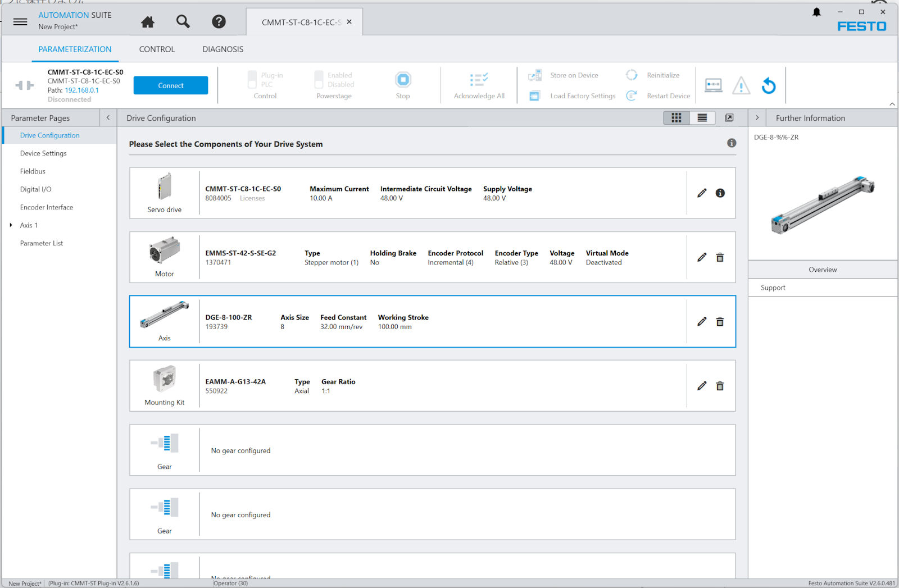This screenshot has height=588, width=899.
Task: Open the Support section
Action: [x=823, y=288]
